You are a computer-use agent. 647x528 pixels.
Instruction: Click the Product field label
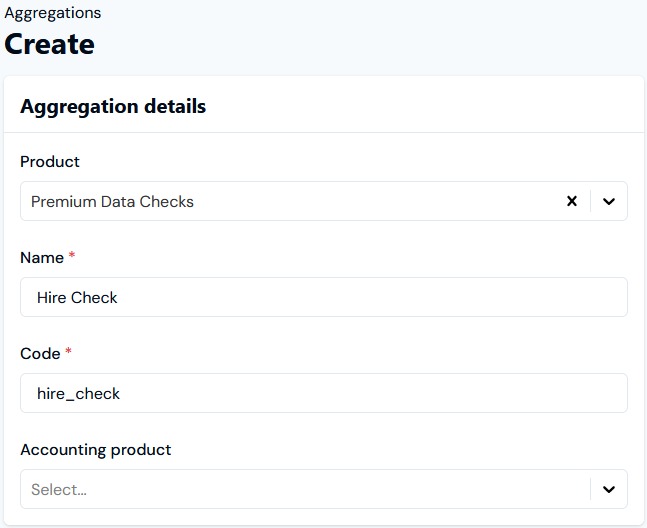(50, 162)
